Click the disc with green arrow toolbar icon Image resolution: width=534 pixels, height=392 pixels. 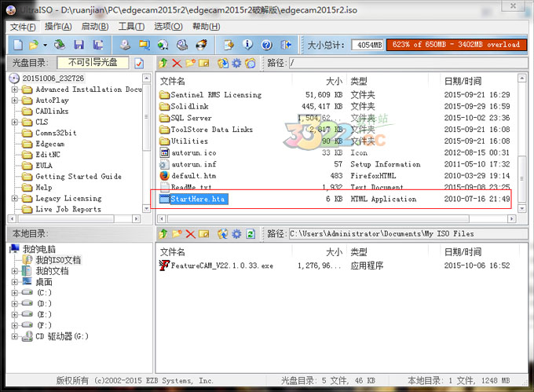pos(163,45)
